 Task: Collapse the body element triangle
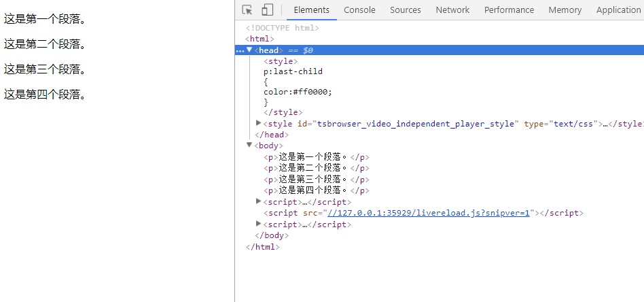[x=249, y=145]
